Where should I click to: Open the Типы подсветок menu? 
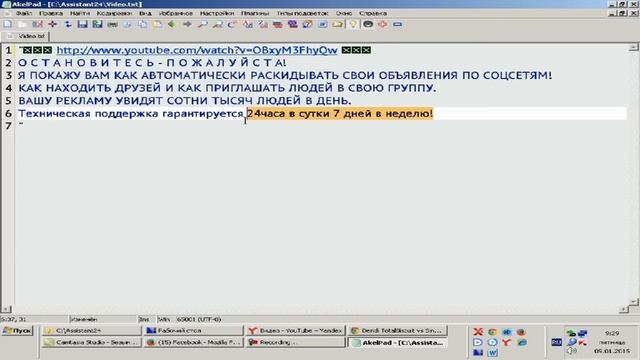302,13
